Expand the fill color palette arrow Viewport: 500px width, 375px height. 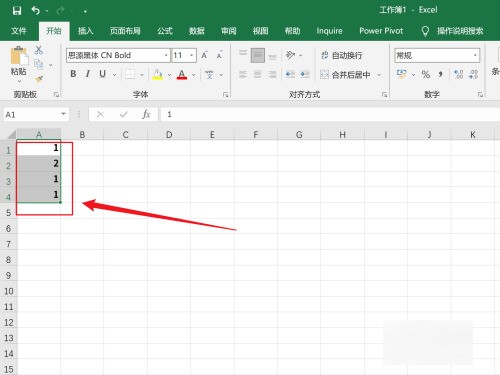[169, 75]
